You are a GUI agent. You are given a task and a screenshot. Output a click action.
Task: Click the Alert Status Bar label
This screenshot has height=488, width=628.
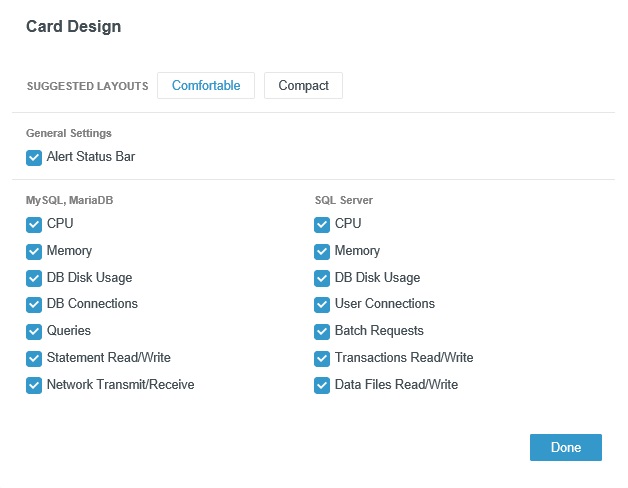click(91, 156)
